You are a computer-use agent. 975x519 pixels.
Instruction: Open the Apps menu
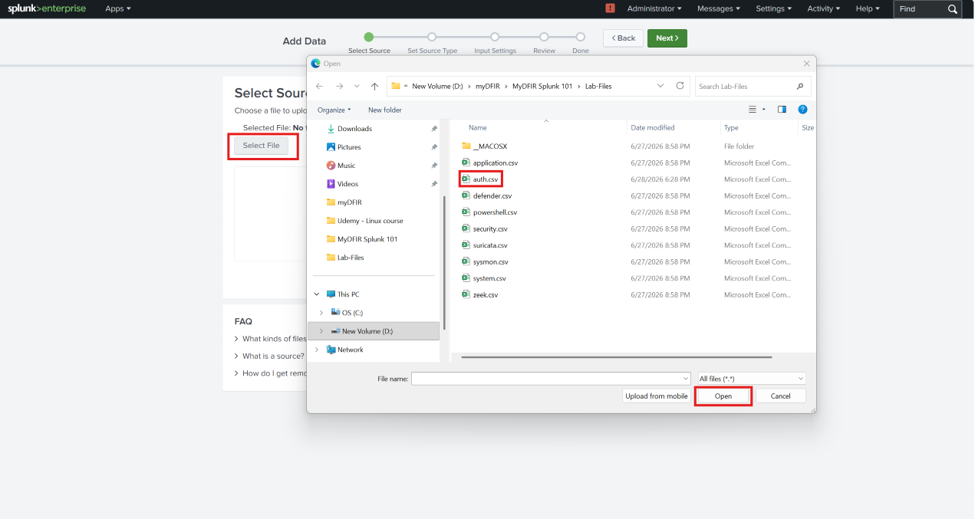118,9
